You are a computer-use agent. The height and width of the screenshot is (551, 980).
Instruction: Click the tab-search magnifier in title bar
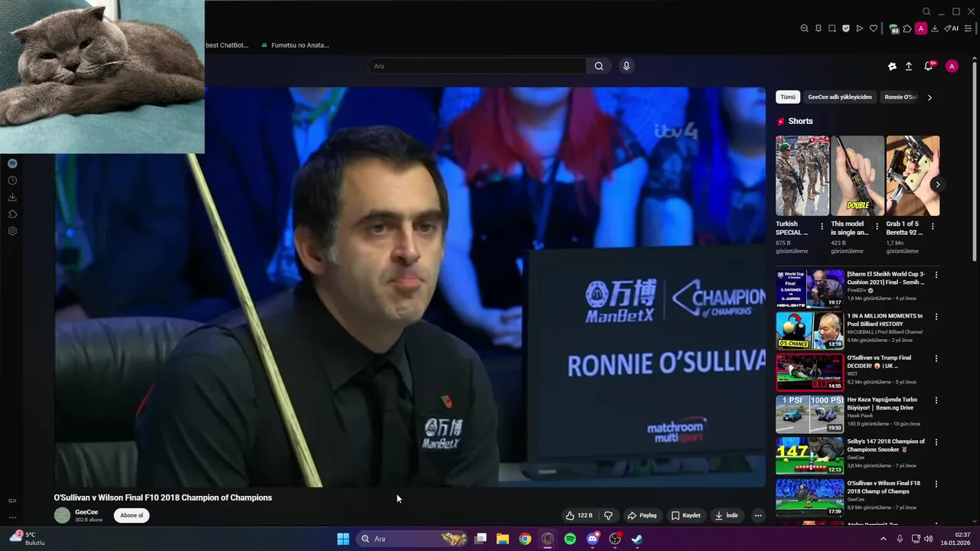(x=926, y=11)
